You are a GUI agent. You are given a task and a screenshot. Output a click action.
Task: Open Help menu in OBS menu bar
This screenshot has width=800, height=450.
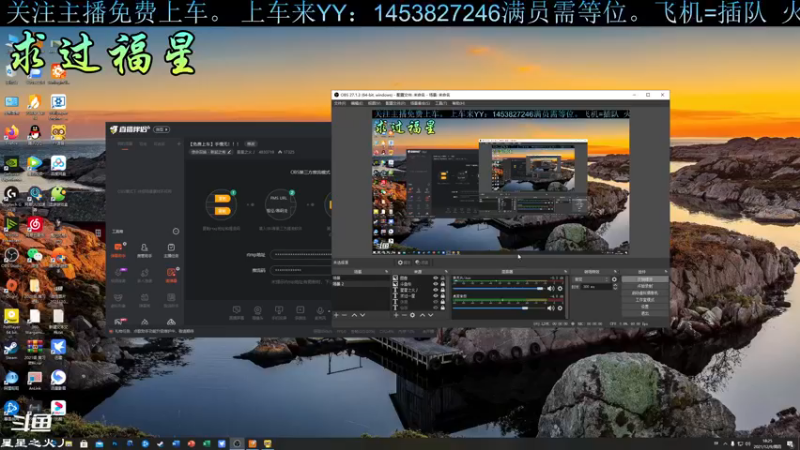(458, 103)
